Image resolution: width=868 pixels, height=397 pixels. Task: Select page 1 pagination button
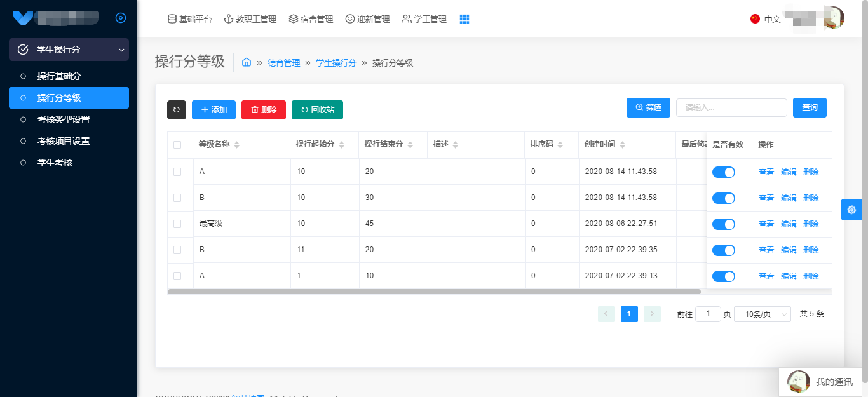coord(629,314)
